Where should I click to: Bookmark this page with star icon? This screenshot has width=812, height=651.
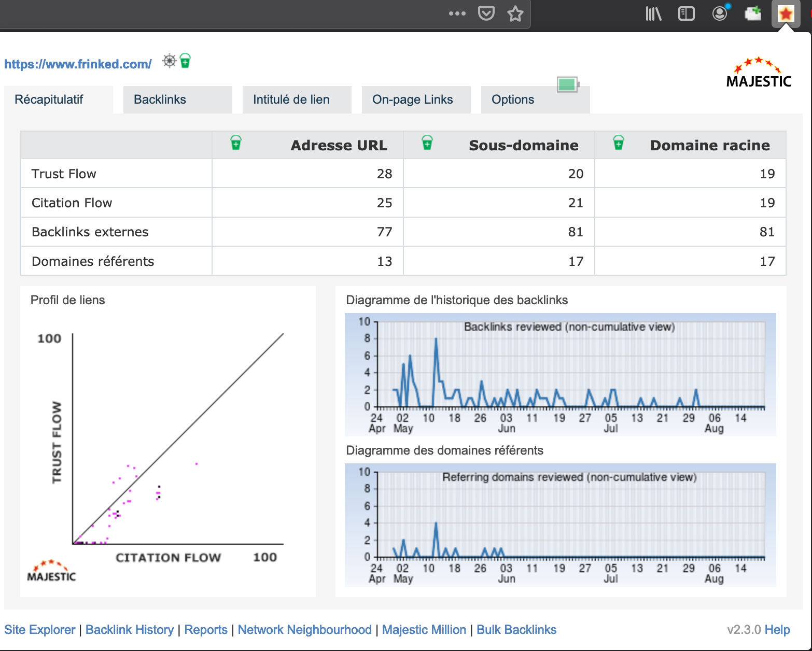(x=515, y=13)
